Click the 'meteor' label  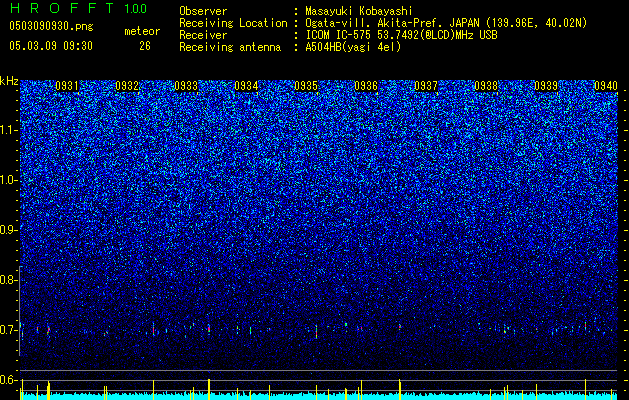pyautogui.click(x=142, y=31)
